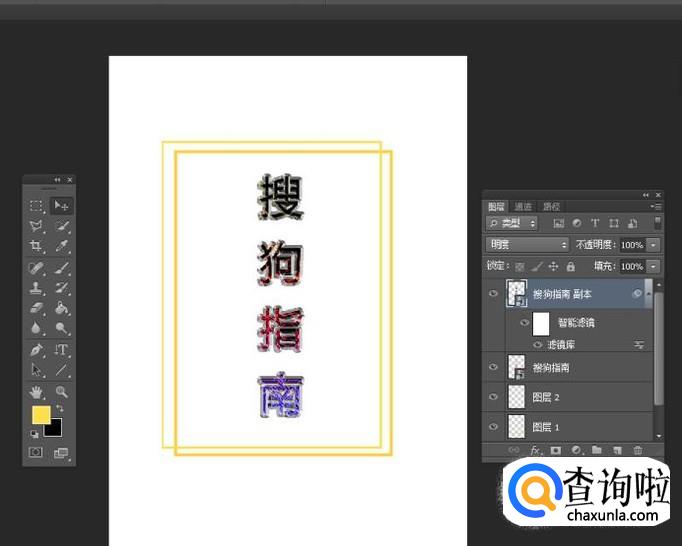
Task: Toggle Quick Mask mode
Action: coord(36,452)
